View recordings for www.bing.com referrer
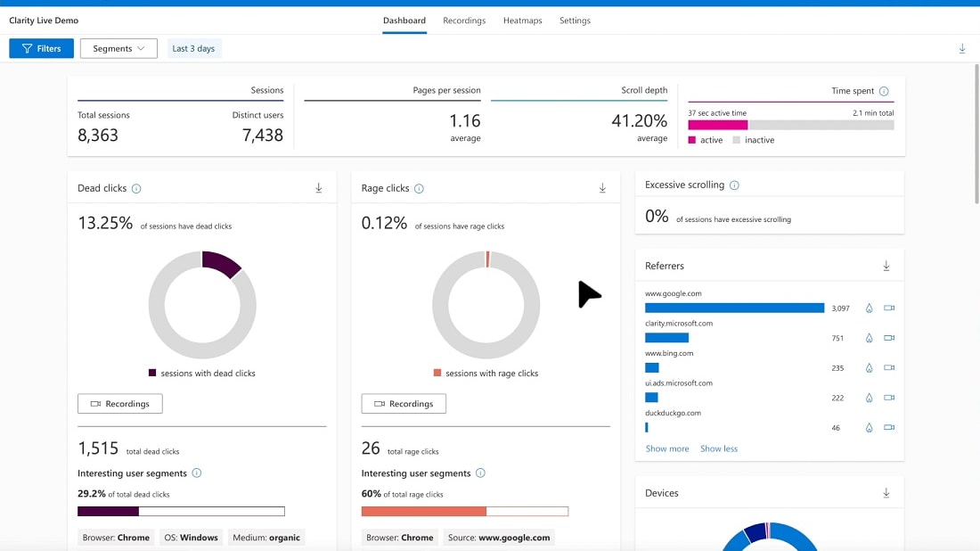 pyautogui.click(x=889, y=367)
